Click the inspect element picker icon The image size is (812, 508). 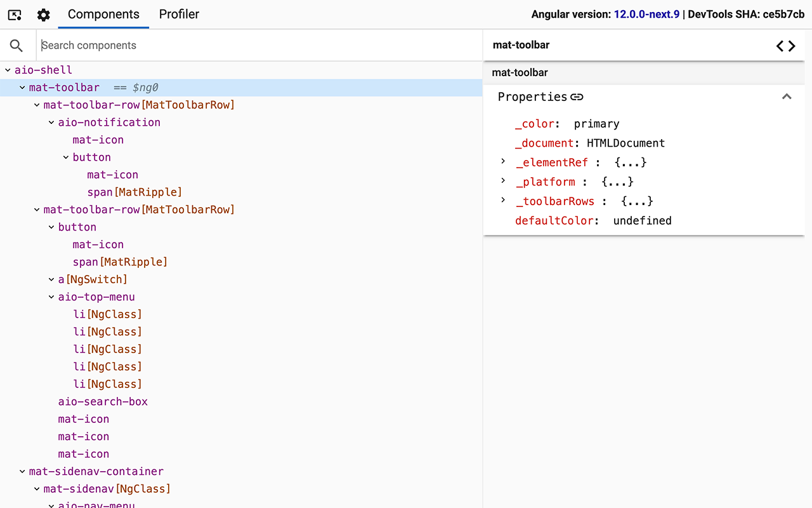click(14, 14)
